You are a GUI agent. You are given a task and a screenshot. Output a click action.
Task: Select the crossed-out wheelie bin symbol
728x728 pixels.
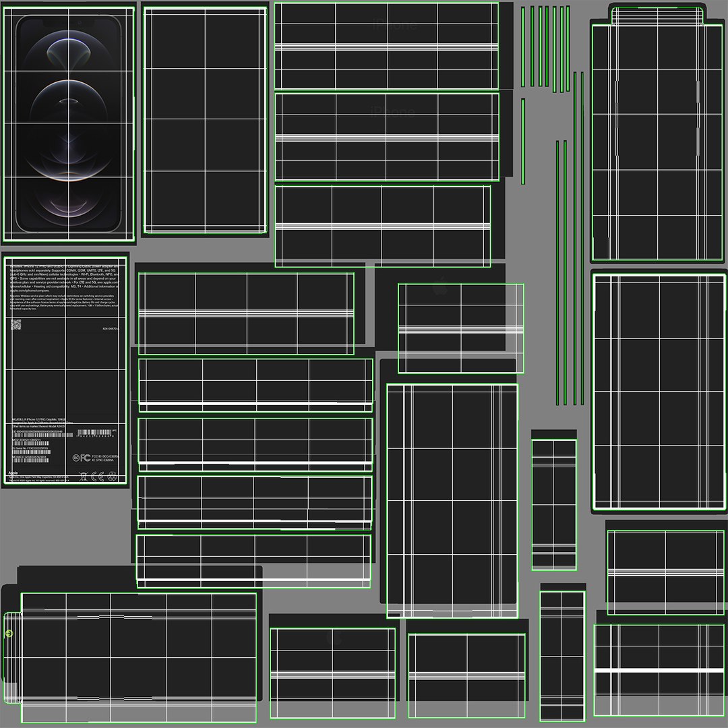(x=84, y=477)
